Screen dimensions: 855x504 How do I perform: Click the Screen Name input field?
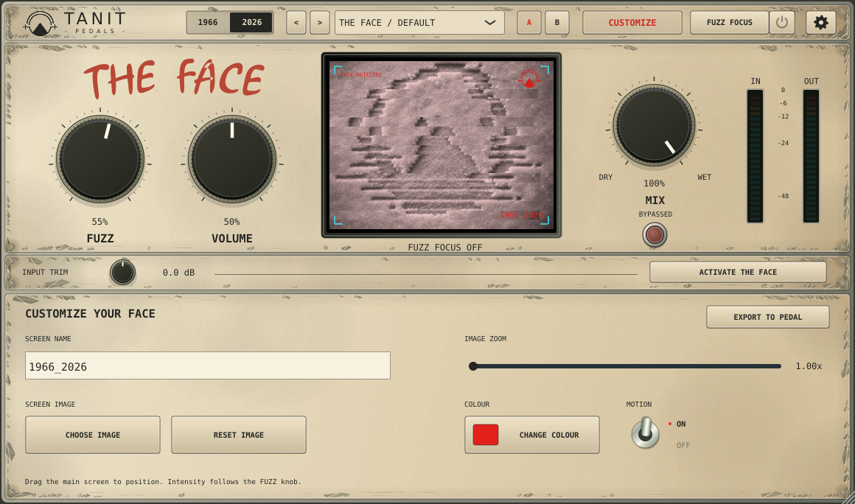[208, 365]
